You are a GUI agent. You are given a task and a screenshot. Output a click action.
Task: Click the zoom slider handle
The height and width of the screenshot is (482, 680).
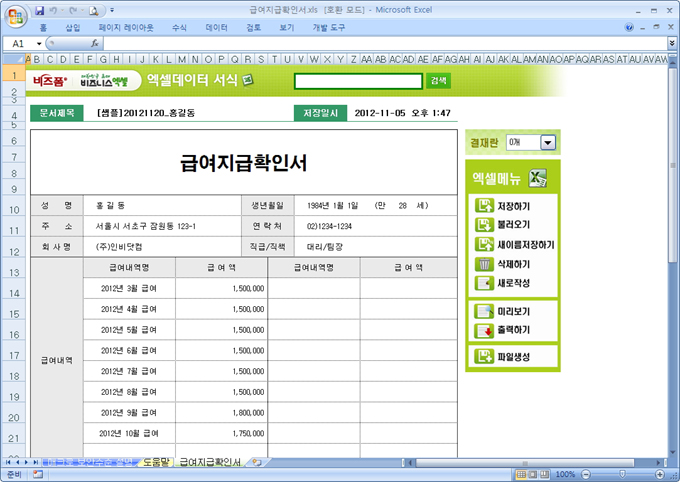623,474
